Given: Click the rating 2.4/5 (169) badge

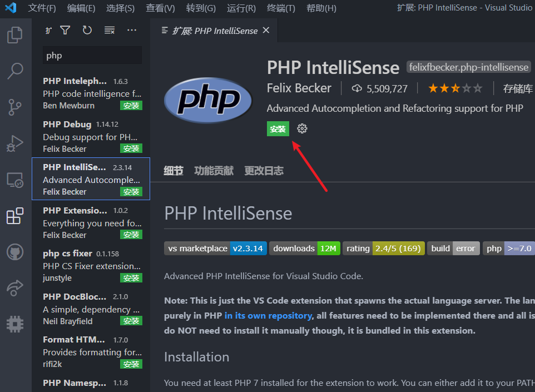Looking at the screenshot, I should click(384, 249).
